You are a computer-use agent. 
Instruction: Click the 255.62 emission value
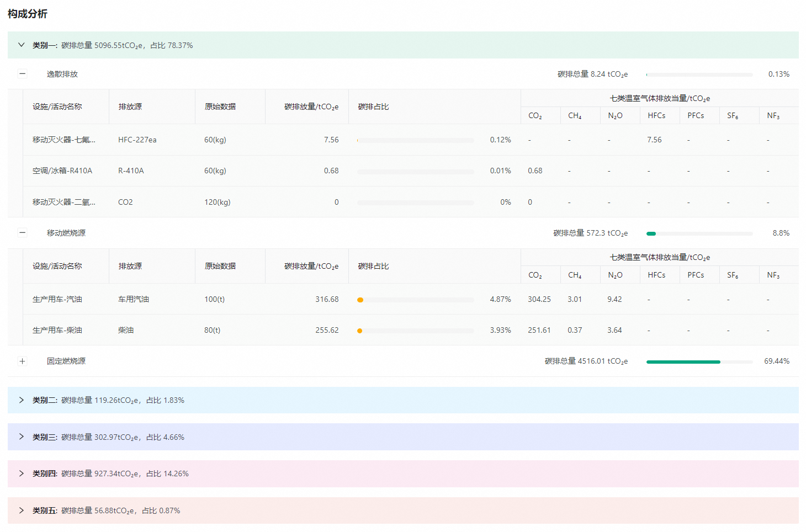tap(327, 330)
